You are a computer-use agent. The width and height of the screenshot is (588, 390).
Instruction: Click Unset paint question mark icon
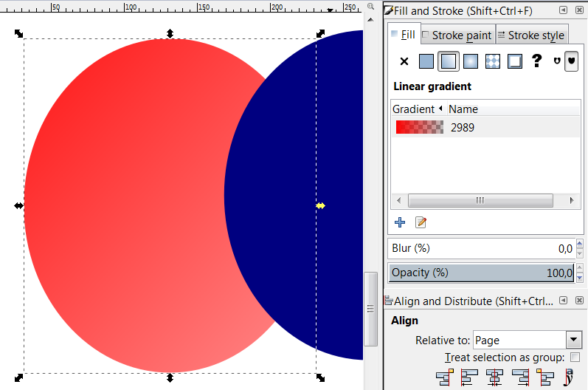point(536,61)
